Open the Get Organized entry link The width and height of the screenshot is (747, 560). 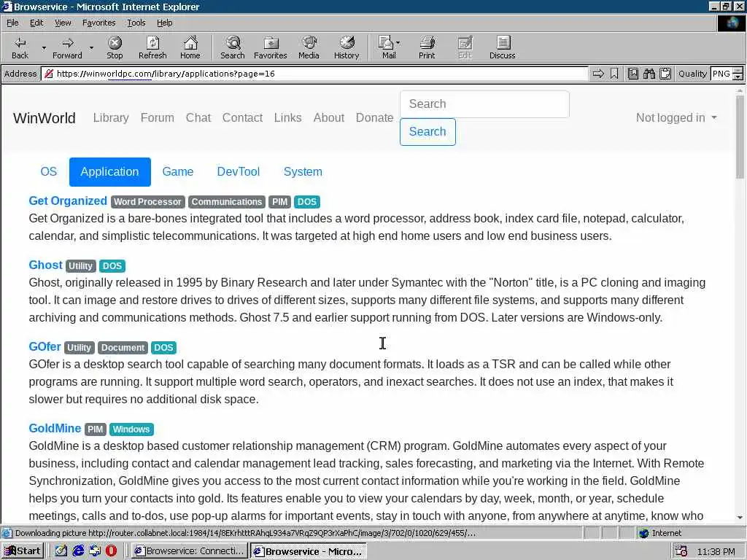pyautogui.click(x=68, y=201)
